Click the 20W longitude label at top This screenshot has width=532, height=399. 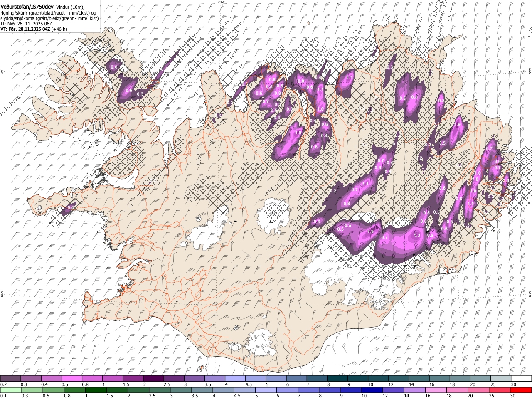[x=222, y=2]
